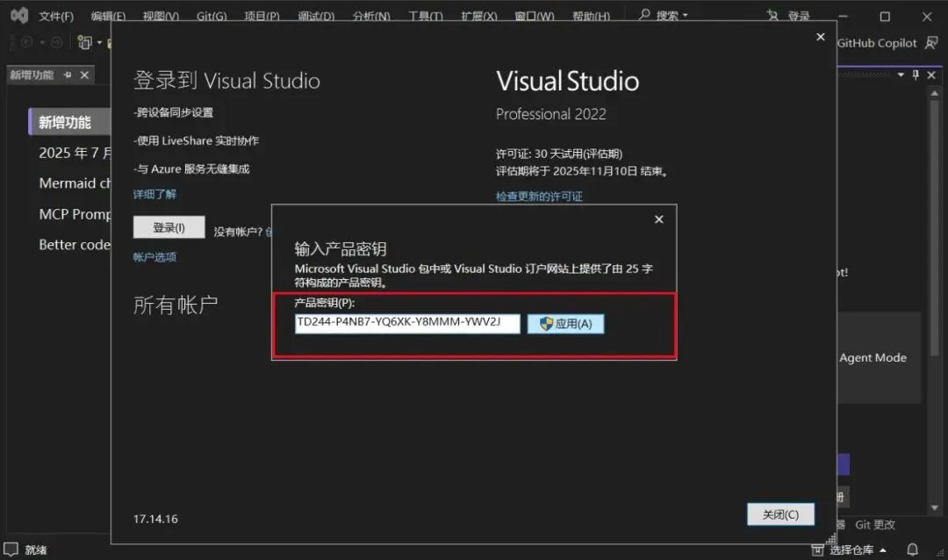Click the right panel scroll up arrow

pyautogui.click(x=935, y=94)
